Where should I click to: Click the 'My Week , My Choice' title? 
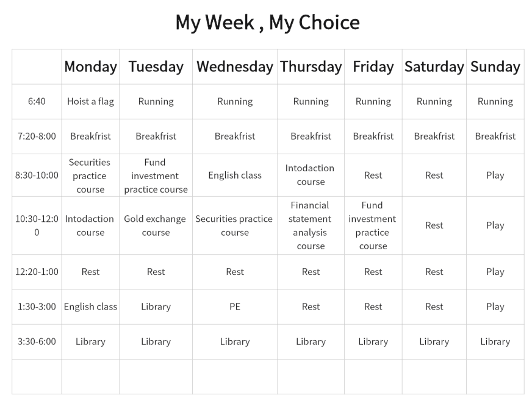coord(267,23)
